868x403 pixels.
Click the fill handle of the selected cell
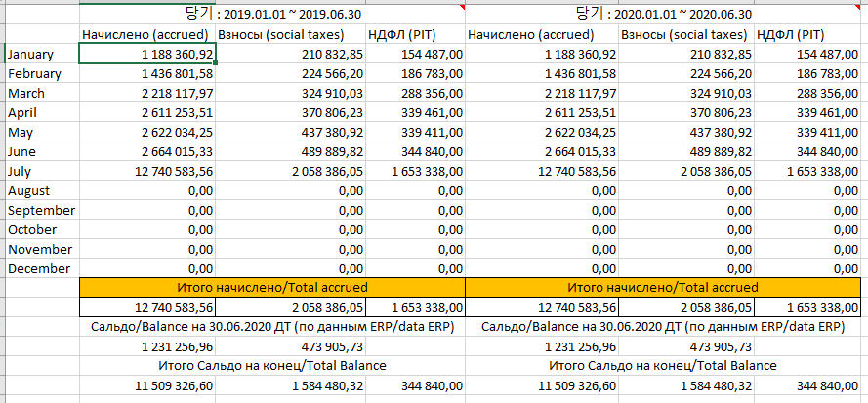pos(215,63)
